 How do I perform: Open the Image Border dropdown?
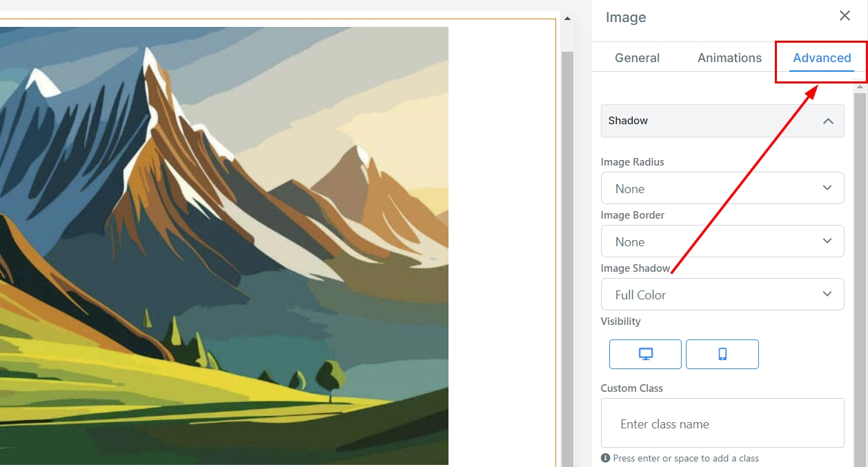click(722, 241)
